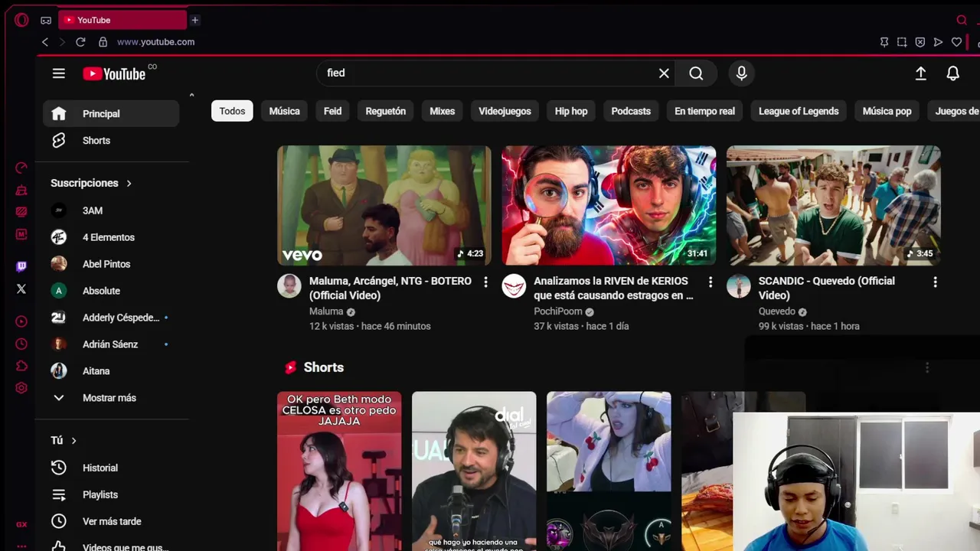This screenshot has width=980, height=551.
Task: Open the short with cherry cardigan girl
Action: coord(609,471)
